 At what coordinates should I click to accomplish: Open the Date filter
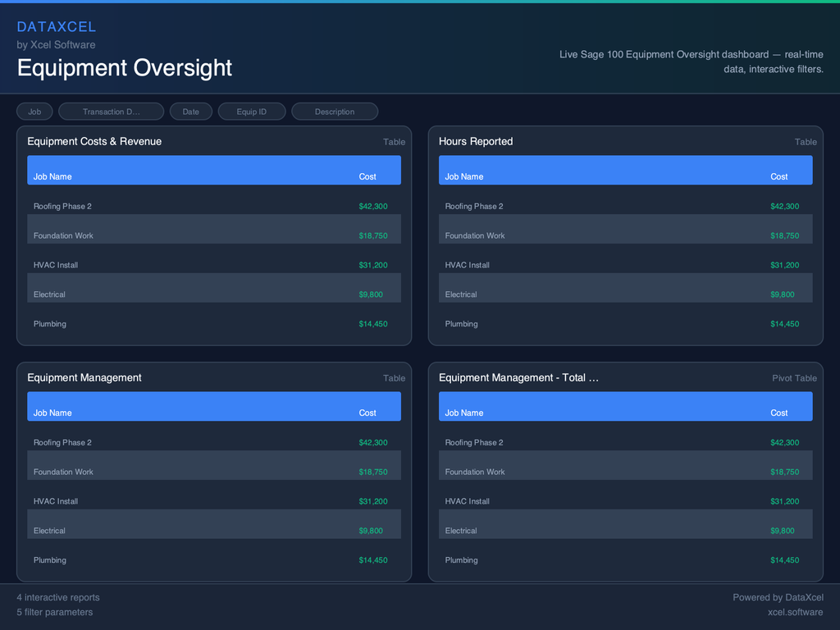point(191,111)
